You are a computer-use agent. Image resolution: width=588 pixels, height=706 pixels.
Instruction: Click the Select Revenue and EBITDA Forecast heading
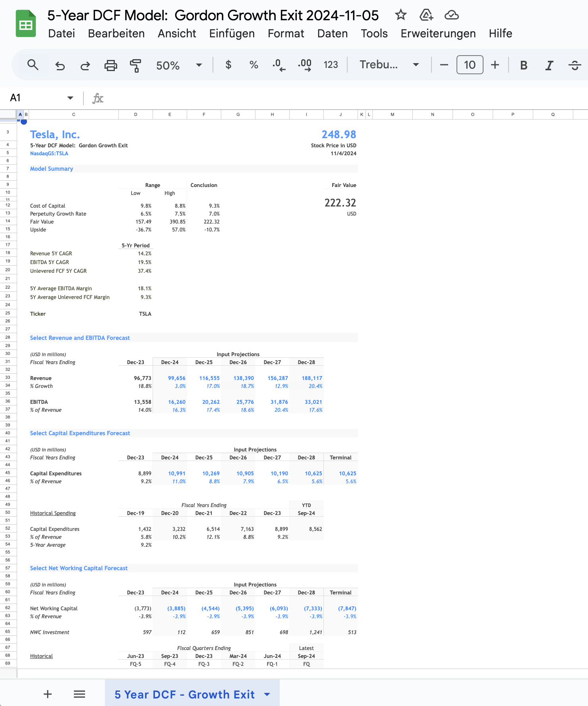(80, 338)
